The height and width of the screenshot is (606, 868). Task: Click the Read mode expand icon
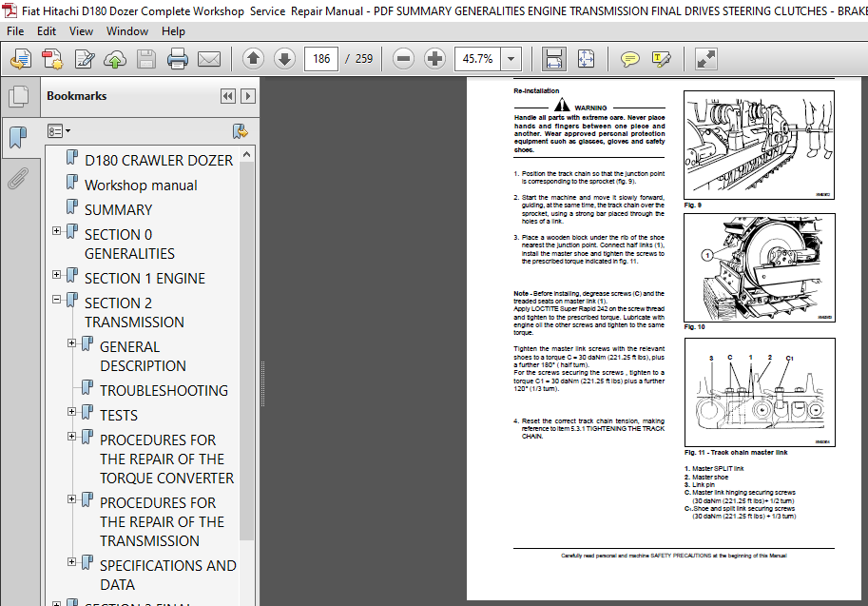pyautogui.click(x=705, y=59)
